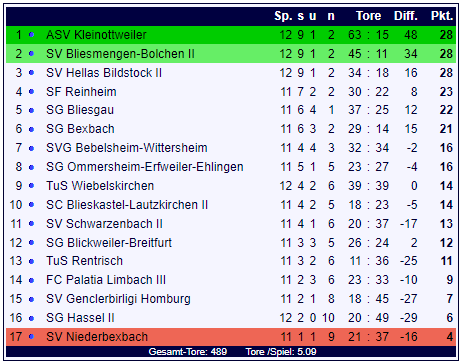Screen dimensions: 463x363
Task: Select SV Genclerbirligi Homburg team name
Action: click(118, 299)
